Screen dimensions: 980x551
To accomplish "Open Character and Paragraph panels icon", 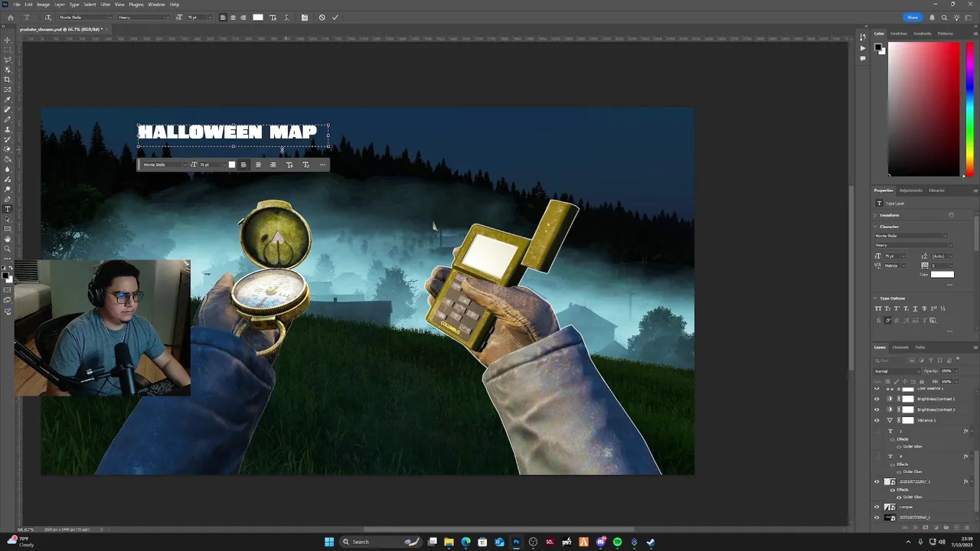I will point(305,17).
